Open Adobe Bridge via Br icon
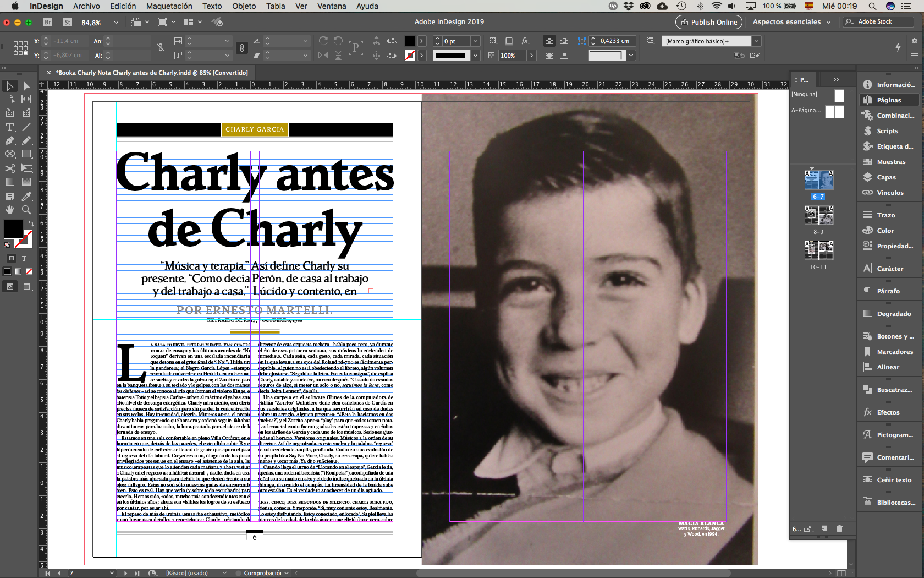 [x=48, y=22]
